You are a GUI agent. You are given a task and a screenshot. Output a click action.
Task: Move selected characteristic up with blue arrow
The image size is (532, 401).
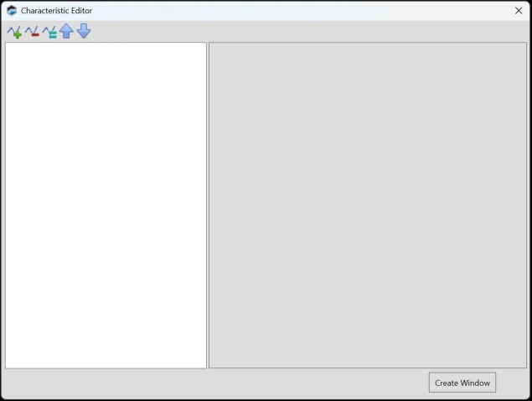[x=66, y=32]
